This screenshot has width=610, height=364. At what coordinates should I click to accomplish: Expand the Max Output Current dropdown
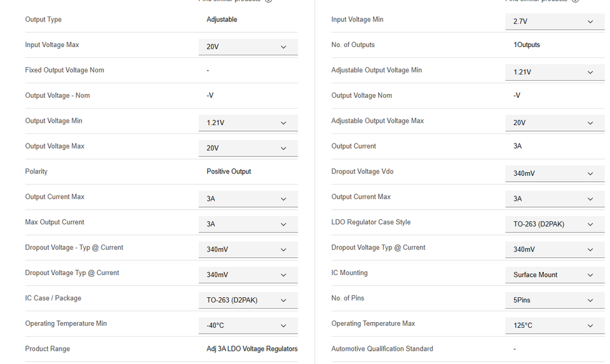[248, 224]
